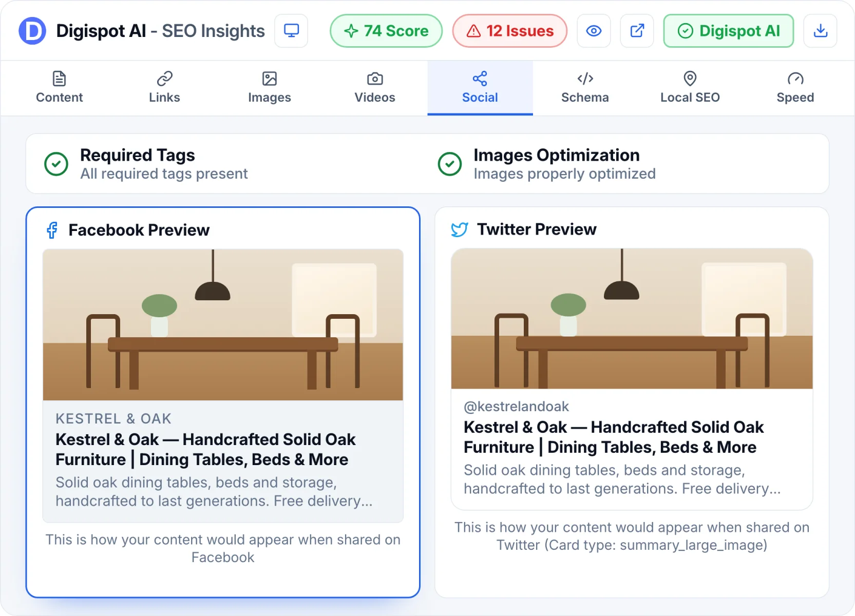Click the Images Optimization check icon
Viewport: 855px width, 616px height.
(450, 164)
